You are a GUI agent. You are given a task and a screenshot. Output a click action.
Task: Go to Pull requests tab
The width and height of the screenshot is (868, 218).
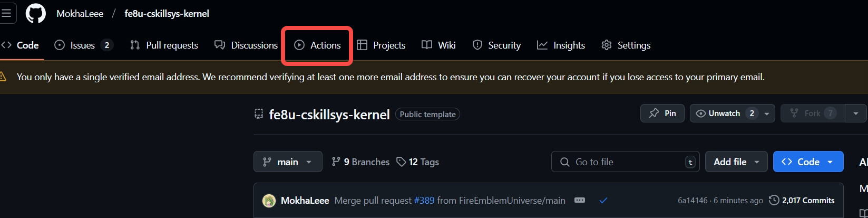[164, 45]
